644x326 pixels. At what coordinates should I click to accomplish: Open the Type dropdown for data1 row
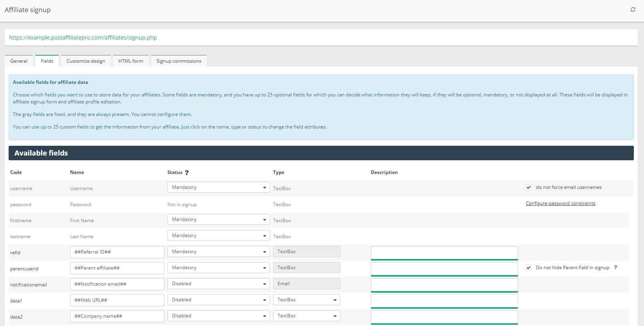[306, 300]
